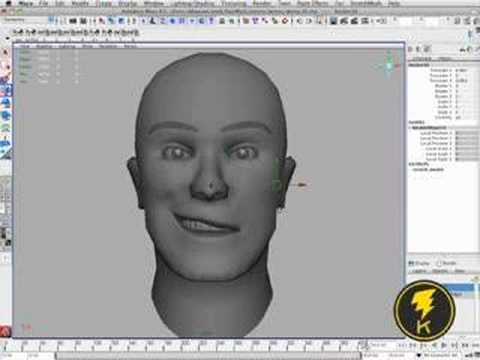The height and width of the screenshot is (360, 480).
Task: Open the viewport panel's Show menu
Action: coord(87,46)
